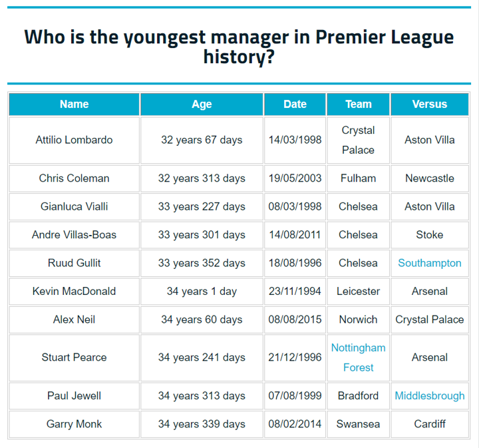
Task: Click the Attilio Lombardo name cell
Action: point(74,140)
